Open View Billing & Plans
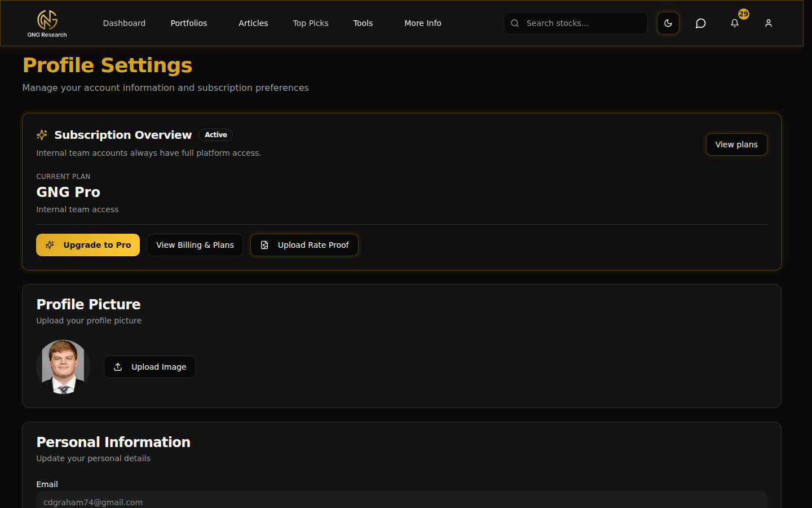 pos(195,245)
